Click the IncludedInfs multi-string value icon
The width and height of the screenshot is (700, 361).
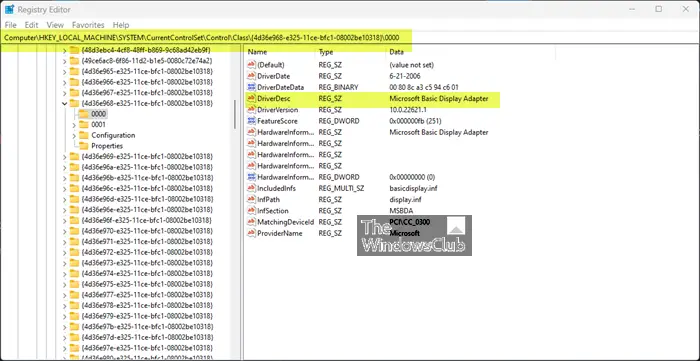(251, 188)
